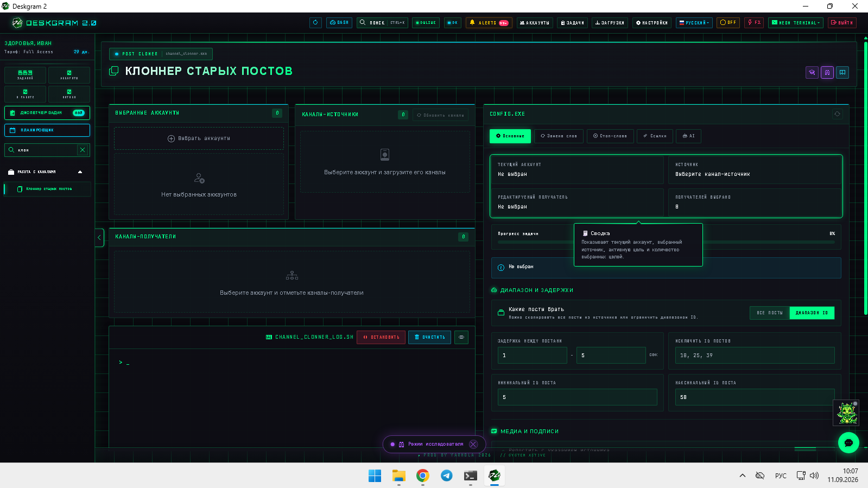The height and width of the screenshot is (488, 868).
Task: Click the Исключить ID постов field
Action: (x=755, y=355)
